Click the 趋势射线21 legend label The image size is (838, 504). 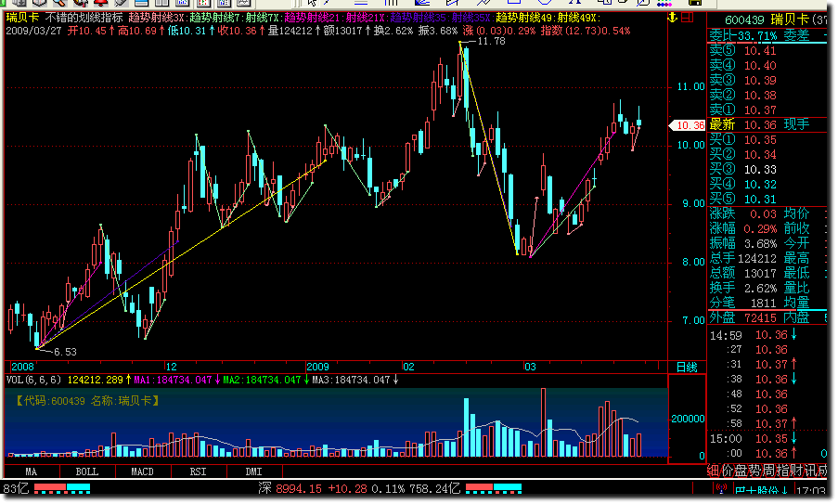(x=312, y=18)
